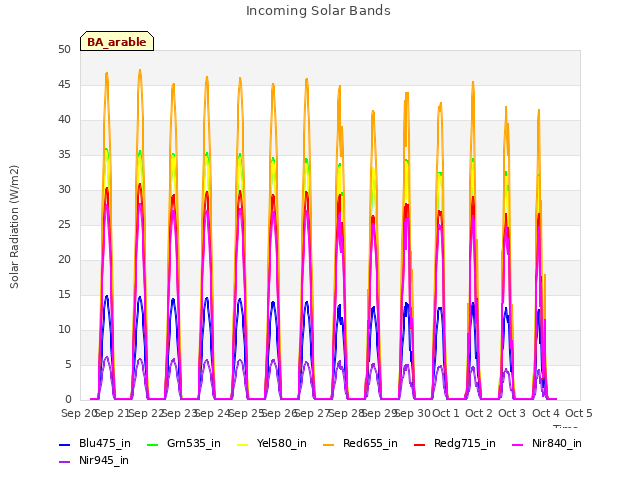This screenshot has width=640, height=480.
Task: Click the Oct 4 x-axis date label
Action: click(546, 413)
